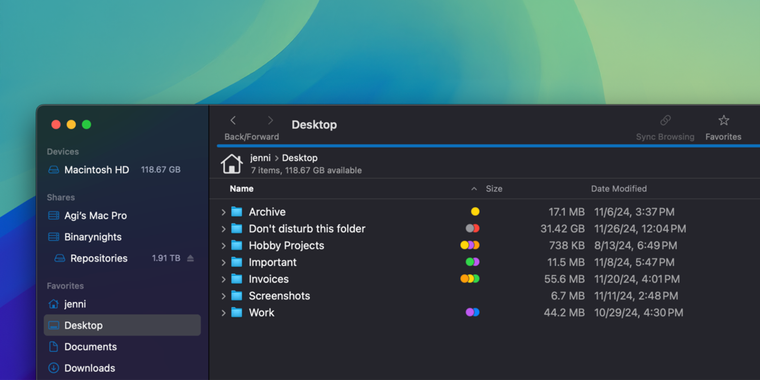Click the 7 items available status text
This screenshot has height=380, width=760.
coord(306,171)
